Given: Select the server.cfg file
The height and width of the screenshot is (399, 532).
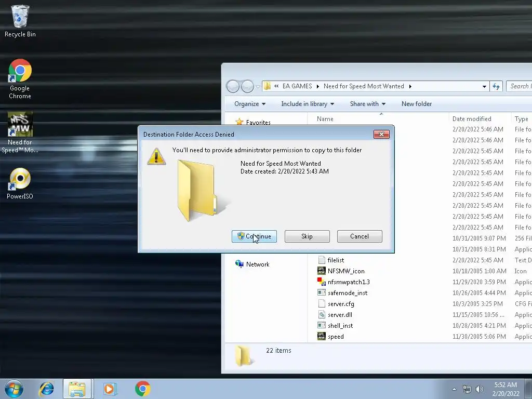Looking at the screenshot, I should click(341, 303).
